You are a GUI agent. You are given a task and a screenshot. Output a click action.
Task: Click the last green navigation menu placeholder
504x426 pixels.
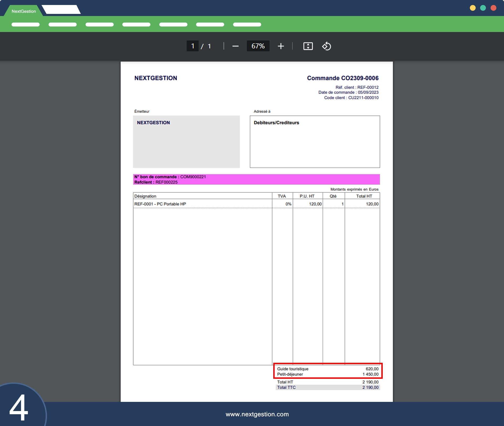[247, 25]
